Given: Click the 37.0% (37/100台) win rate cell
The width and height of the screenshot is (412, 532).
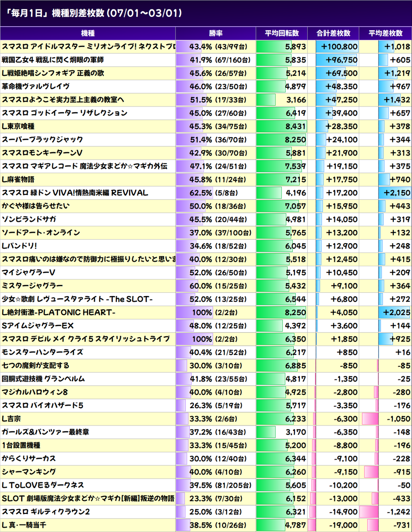Looking at the screenshot, I should [216, 233].
